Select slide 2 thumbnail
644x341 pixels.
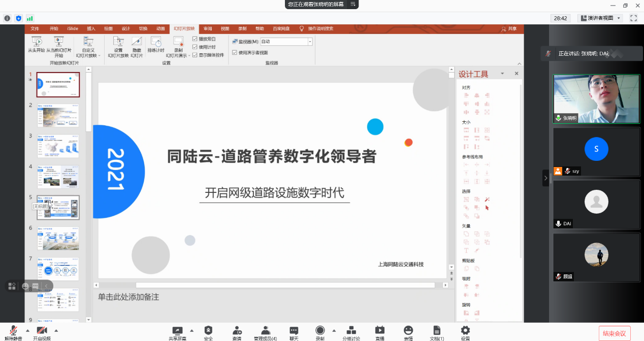click(58, 116)
